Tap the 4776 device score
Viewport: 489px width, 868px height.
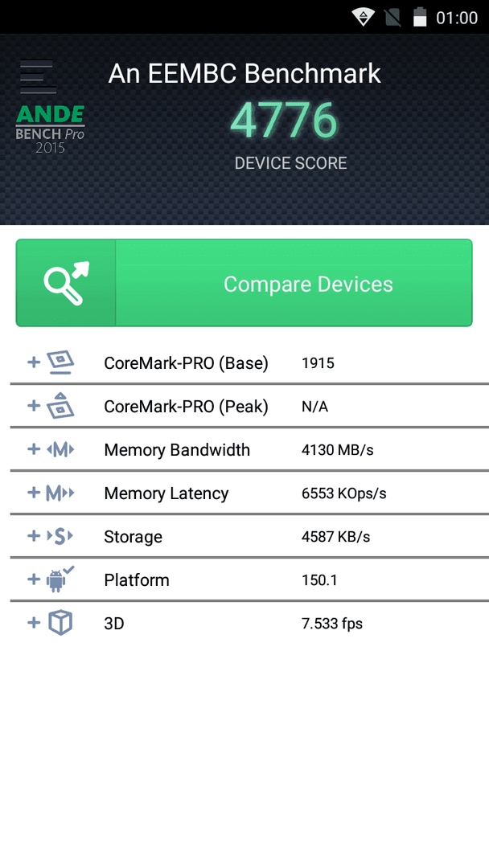pyautogui.click(x=284, y=121)
